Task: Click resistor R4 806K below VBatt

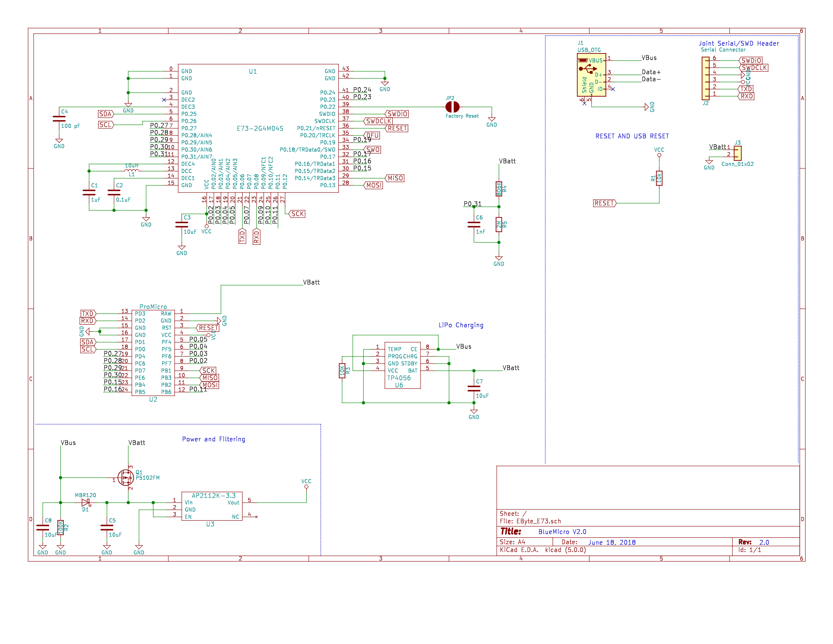Action: (x=499, y=189)
